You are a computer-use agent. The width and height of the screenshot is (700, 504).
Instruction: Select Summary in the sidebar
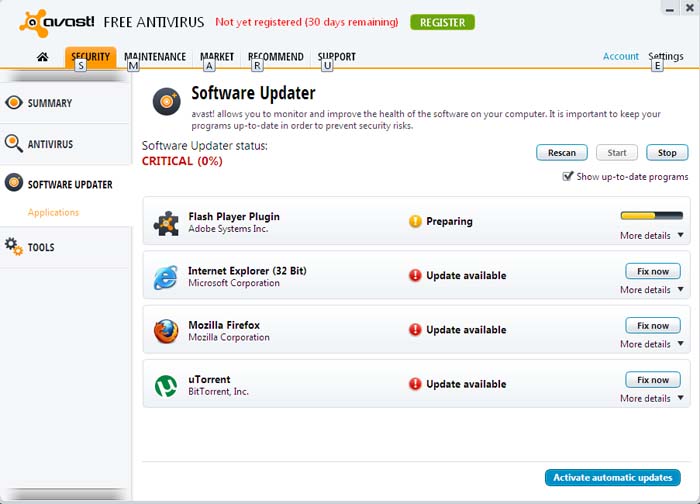pyautogui.click(x=66, y=103)
